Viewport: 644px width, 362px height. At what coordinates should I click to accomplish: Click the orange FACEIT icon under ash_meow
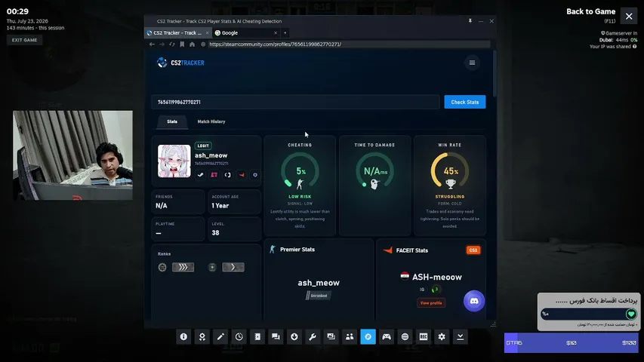click(x=242, y=175)
